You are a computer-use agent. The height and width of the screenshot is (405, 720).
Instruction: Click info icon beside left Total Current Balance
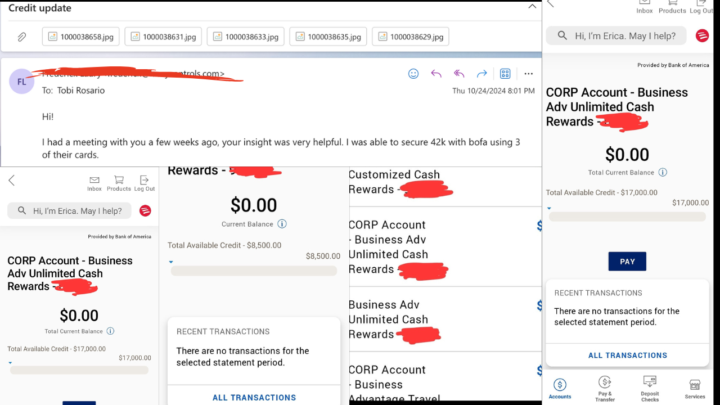(110, 331)
